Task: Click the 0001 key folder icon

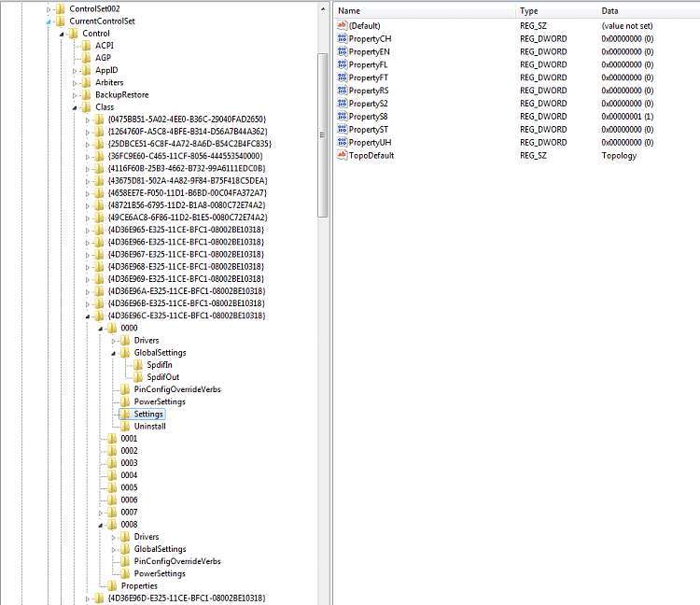Action: pos(112,439)
